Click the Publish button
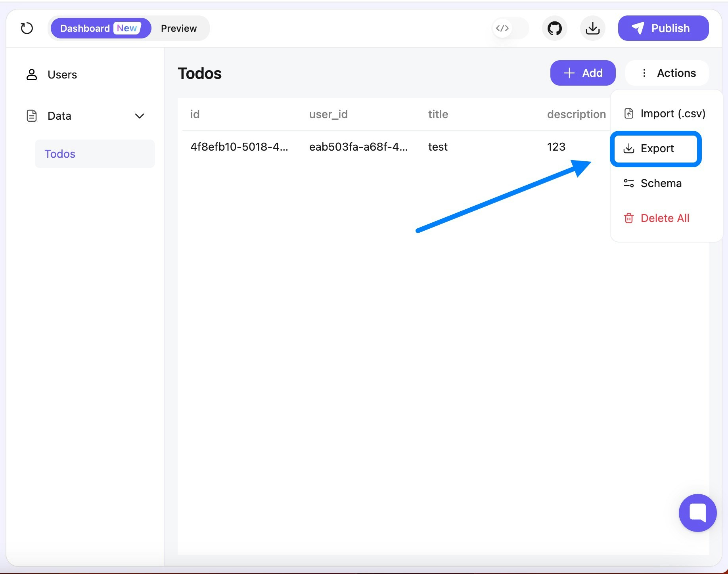728x574 pixels. coord(663,28)
